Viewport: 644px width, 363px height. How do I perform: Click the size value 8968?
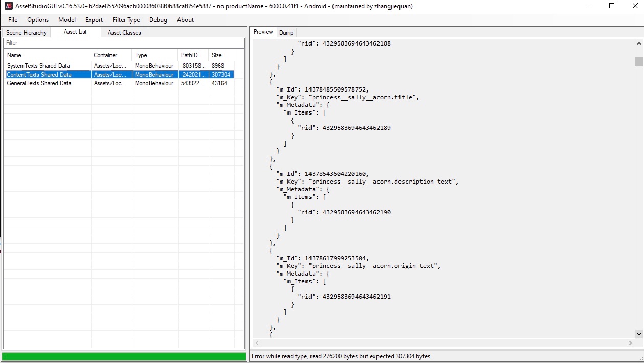218,66
